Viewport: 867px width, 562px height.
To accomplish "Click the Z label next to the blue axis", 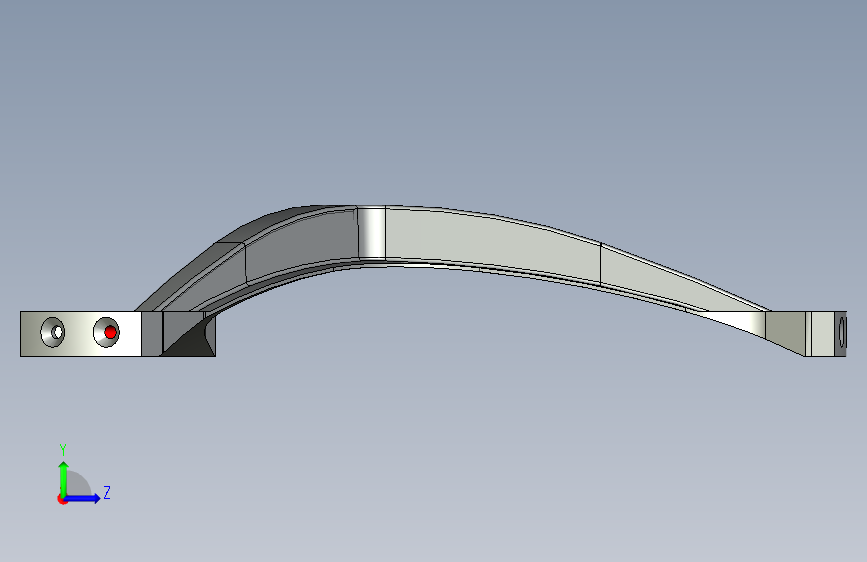I will [107, 492].
